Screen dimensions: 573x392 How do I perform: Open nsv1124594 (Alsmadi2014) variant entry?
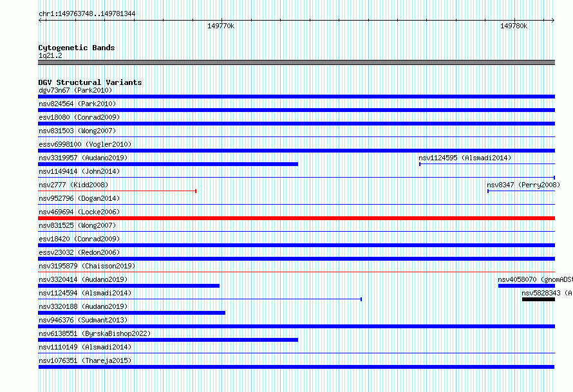click(85, 293)
